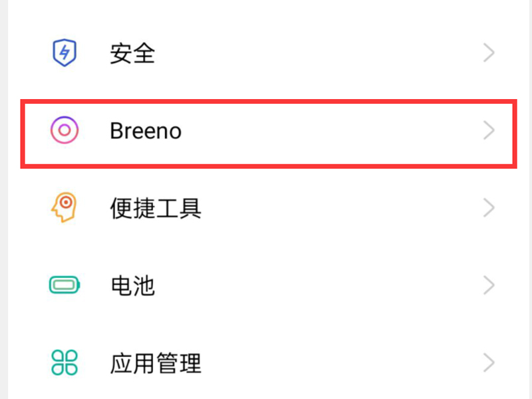Click the purple Breeno circle icon
Image resolution: width=532 pixels, height=399 pixels.
65,130
